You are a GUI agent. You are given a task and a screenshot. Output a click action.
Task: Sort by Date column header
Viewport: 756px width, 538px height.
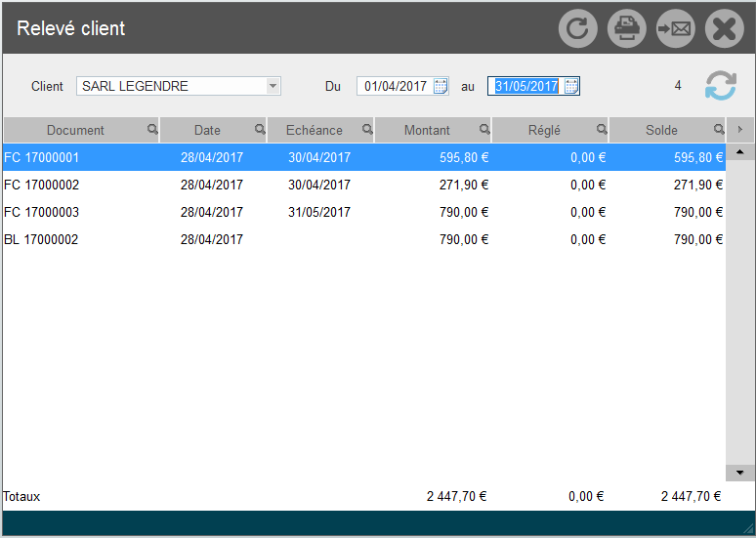pyautogui.click(x=207, y=130)
